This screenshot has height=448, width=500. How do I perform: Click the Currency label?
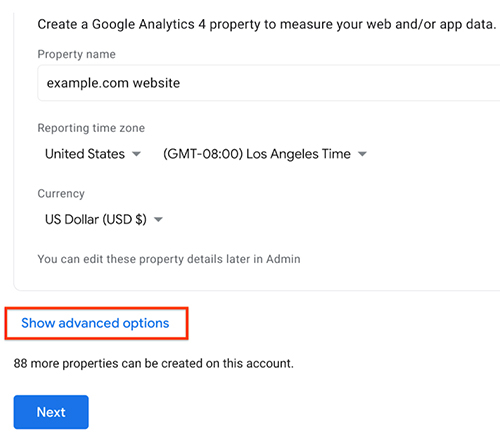(61, 194)
